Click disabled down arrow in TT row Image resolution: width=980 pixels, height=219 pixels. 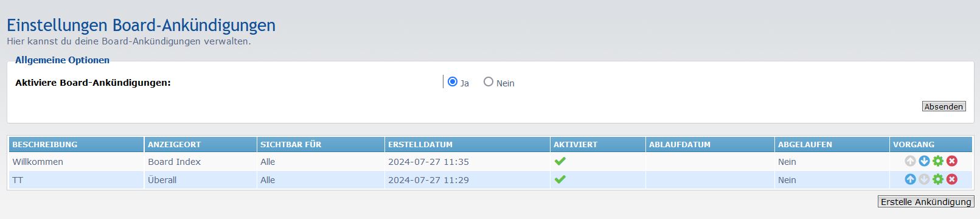[x=924, y=179]
